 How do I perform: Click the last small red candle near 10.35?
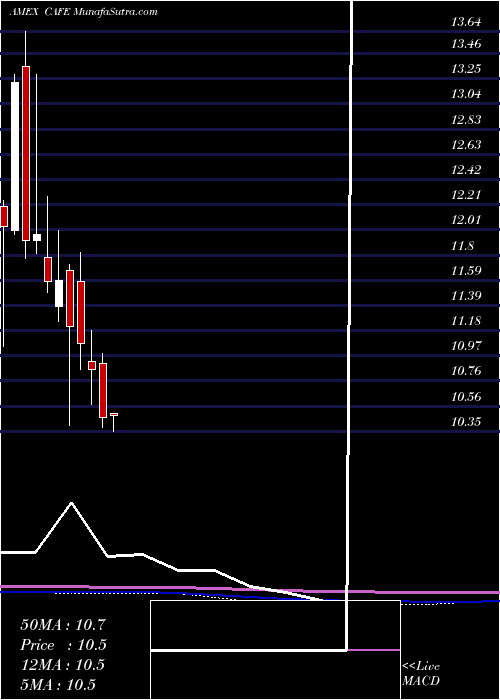coord(114,415)
